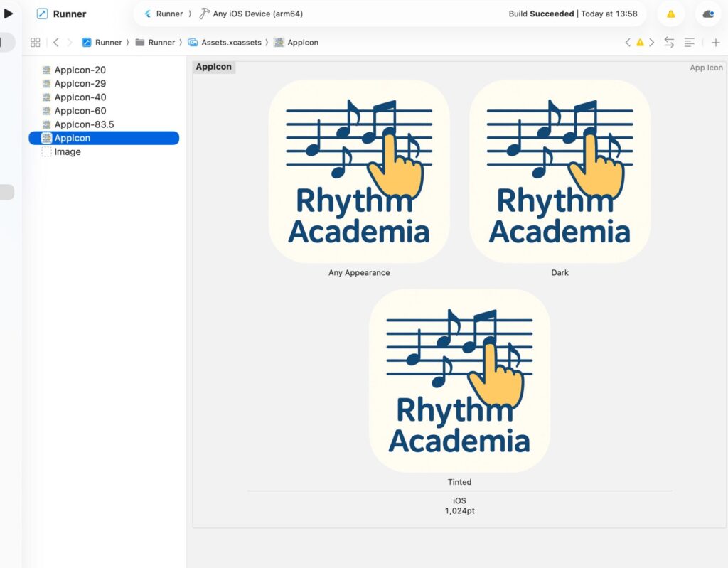This screenshot has height=568, width=728.
Task: Select AppIcon-83.5 in the asset list
Action: (84, 124)
